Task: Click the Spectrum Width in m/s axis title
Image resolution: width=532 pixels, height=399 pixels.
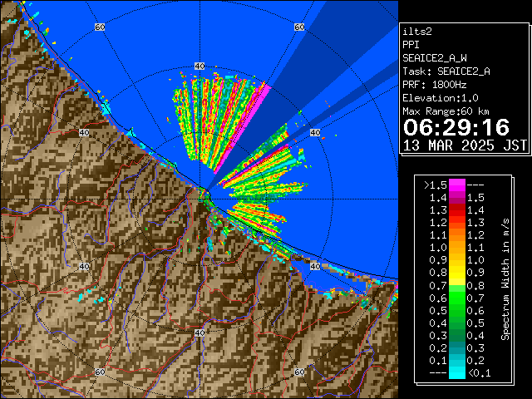Action: 505,279
